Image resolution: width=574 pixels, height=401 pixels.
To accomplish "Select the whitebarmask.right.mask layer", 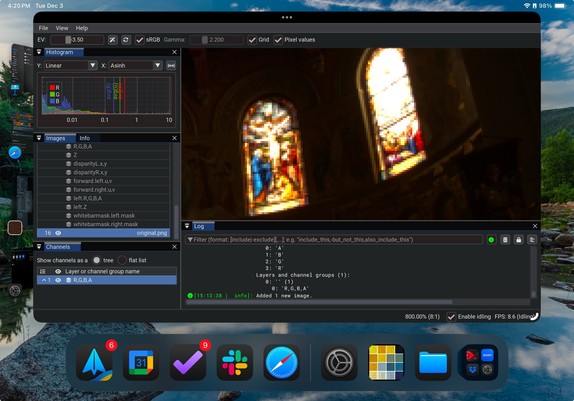I will (x=104, y=224).
